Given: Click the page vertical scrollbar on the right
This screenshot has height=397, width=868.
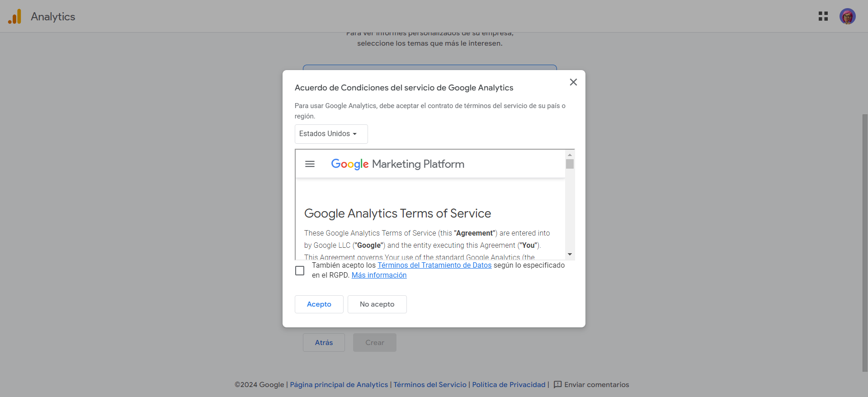Looking at the screenshot, I should tap(865, 243).
